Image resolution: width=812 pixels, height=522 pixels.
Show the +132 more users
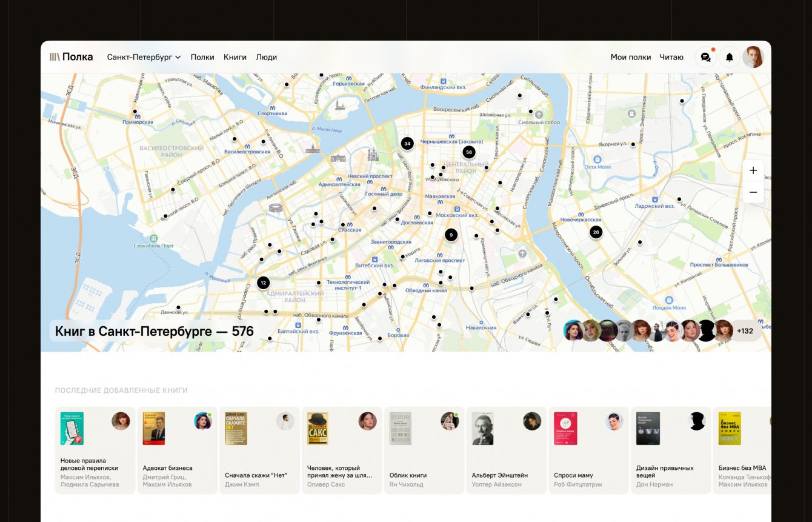(745, 331)
